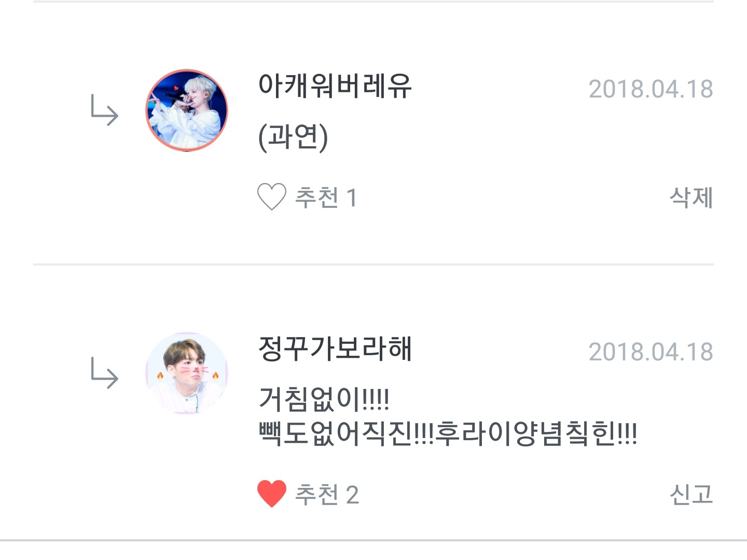Unlike the 거침없이 comment via the red heart
747x560 pixels.
click(x=272, y=494)
